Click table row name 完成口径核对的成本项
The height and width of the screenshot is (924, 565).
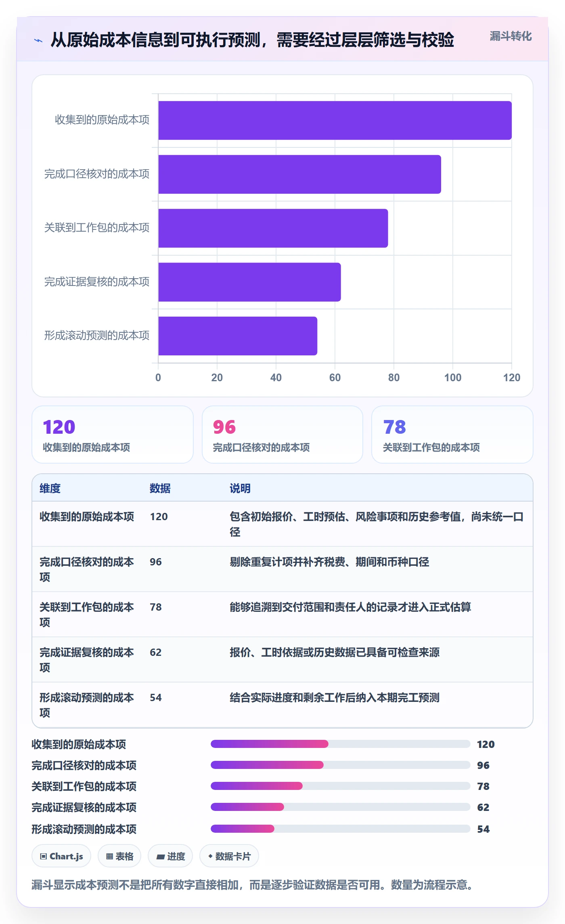86,569
